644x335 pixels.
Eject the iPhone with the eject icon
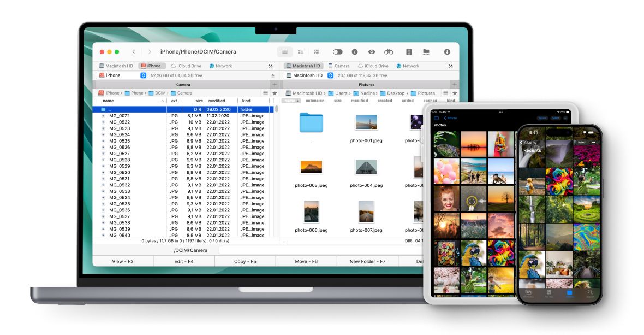point(273,75)
